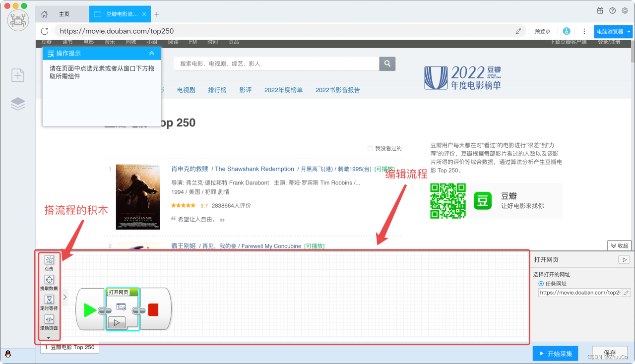Viewport: 635px width, 364px height.
Task: Select the 任务网址 radio button
Action: 541,284
